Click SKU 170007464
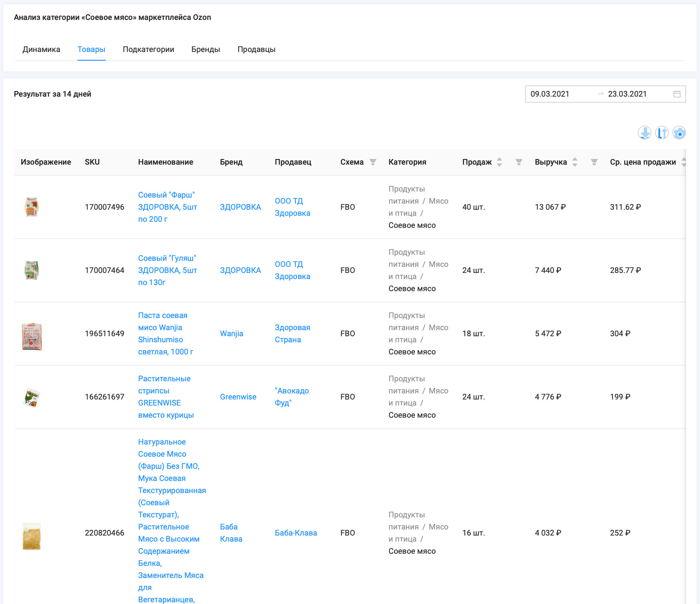 (x=104, y=270)
